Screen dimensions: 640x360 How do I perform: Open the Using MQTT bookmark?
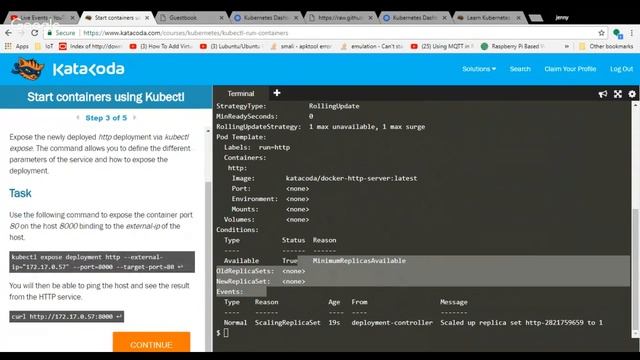tap(442, 46)
